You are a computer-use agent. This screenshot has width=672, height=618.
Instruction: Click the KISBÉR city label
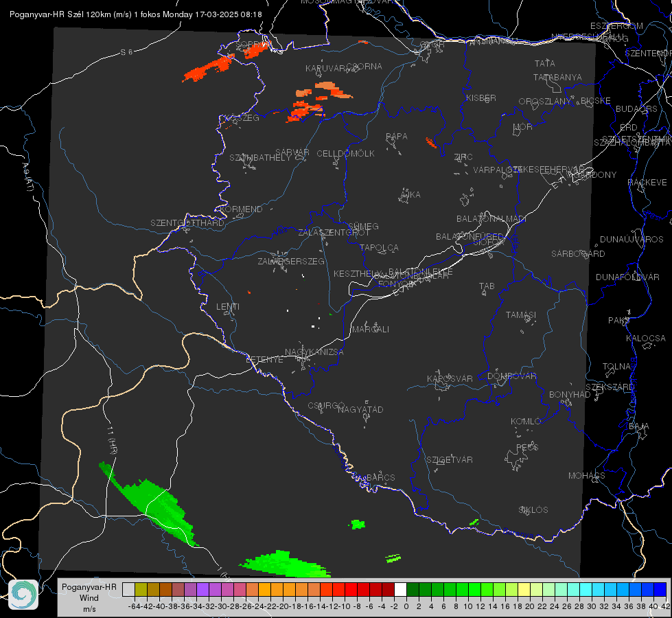[x=481, y=98]
